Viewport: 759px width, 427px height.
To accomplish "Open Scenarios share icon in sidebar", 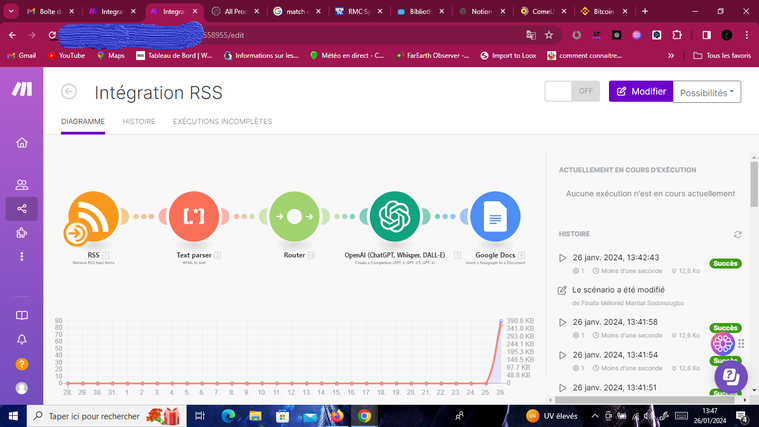I will point(22,209).
